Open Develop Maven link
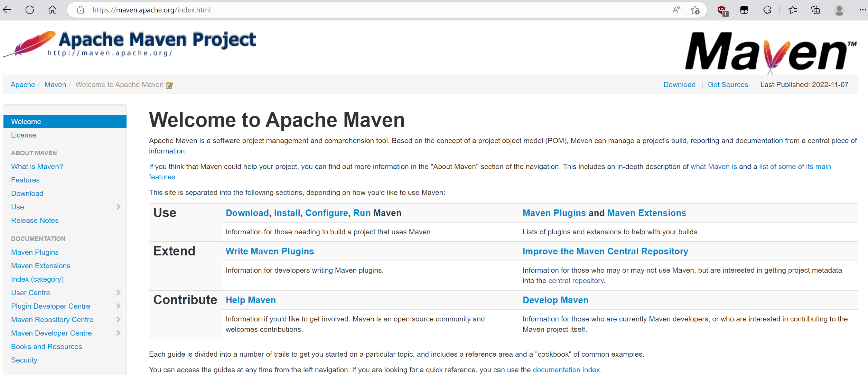The width and height of the screenshot is (868, 375). click(x=556, y=300)
